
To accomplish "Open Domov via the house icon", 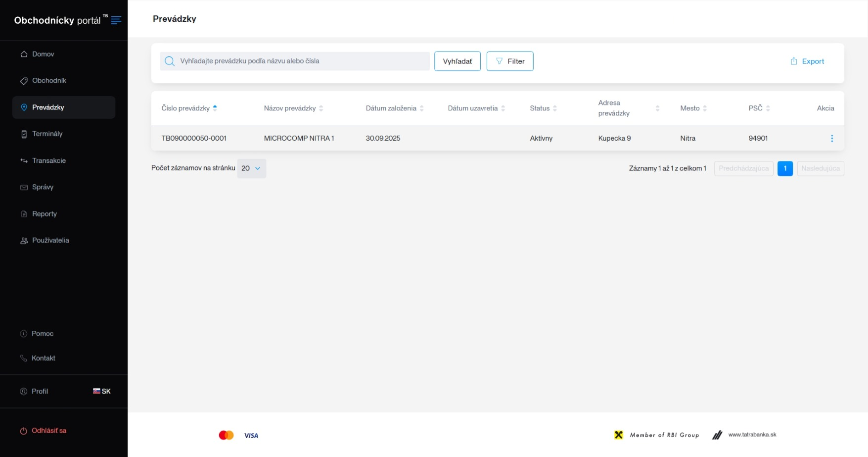I will tap(24, 54).
